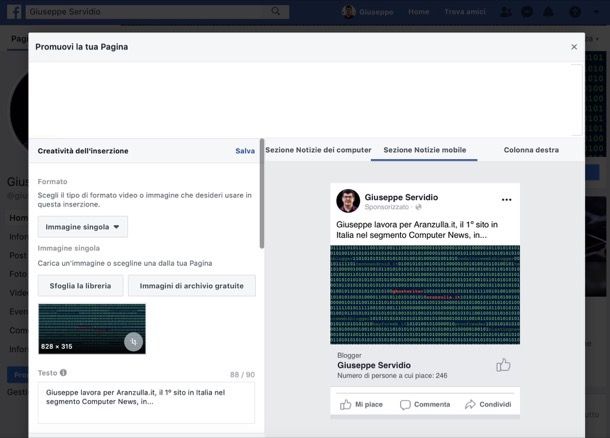Screen dimensions: 610x438
Task: Switch to Colonna destra tab
Action: point(531,150)
